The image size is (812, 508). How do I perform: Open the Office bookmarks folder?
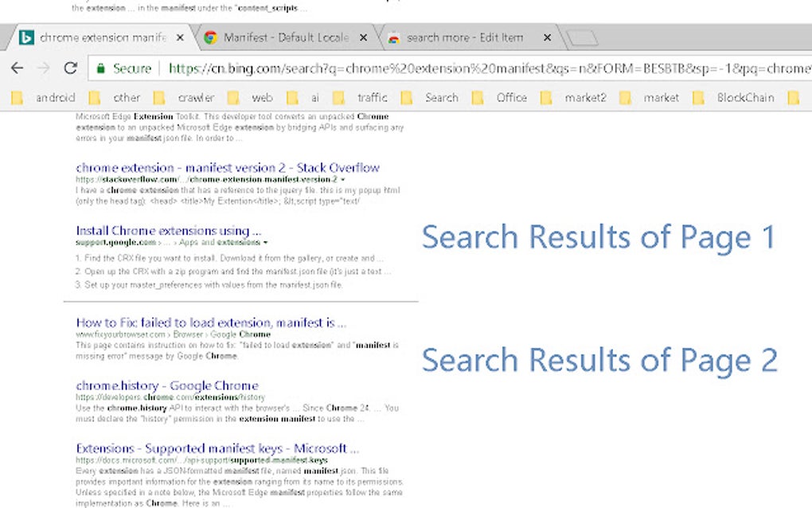pos(500,97)
